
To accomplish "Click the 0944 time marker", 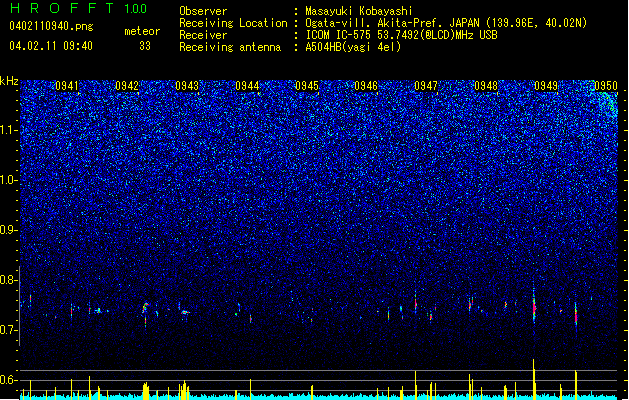I will 247,86.
